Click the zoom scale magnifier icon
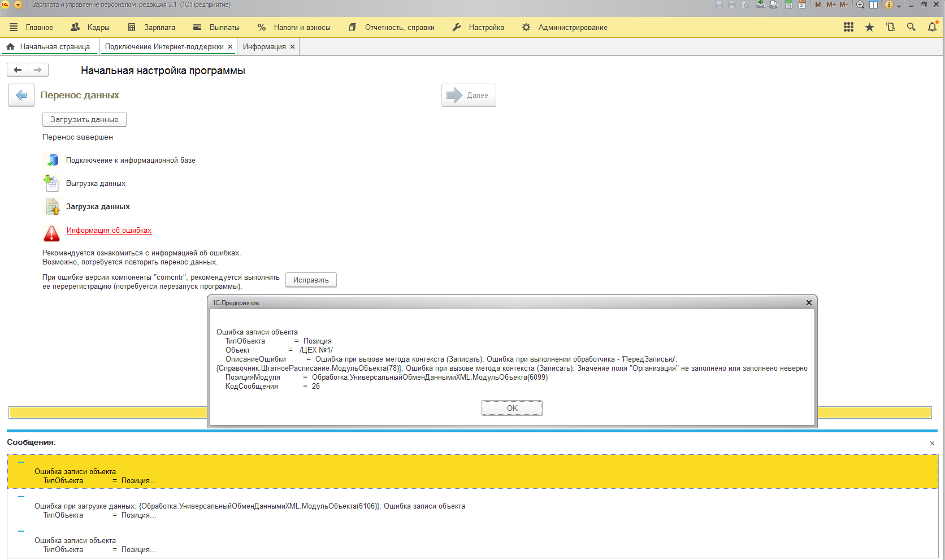Image resolution: width=945 pixels, height=560 pixels. point(860,5)
